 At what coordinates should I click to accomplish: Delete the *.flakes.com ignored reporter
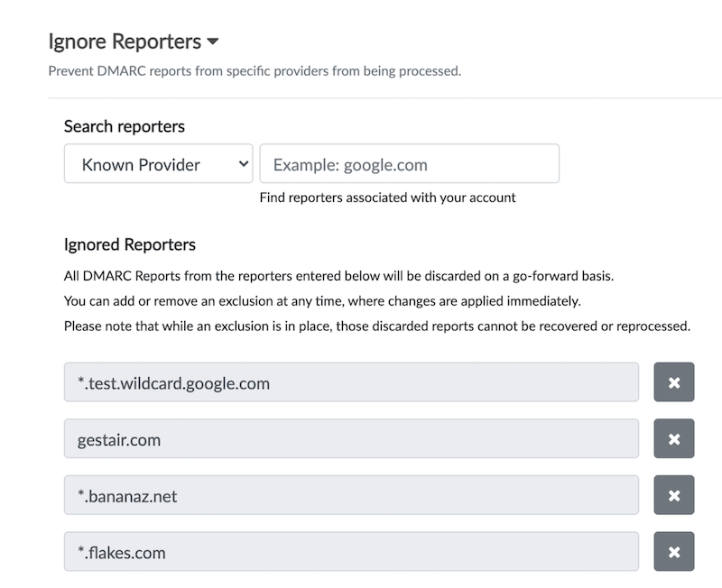pyautogui.click(x=673, y=552)
